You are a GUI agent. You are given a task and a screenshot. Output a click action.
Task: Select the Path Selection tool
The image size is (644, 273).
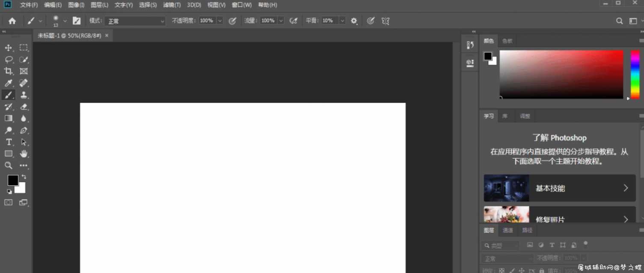(24, 142)
